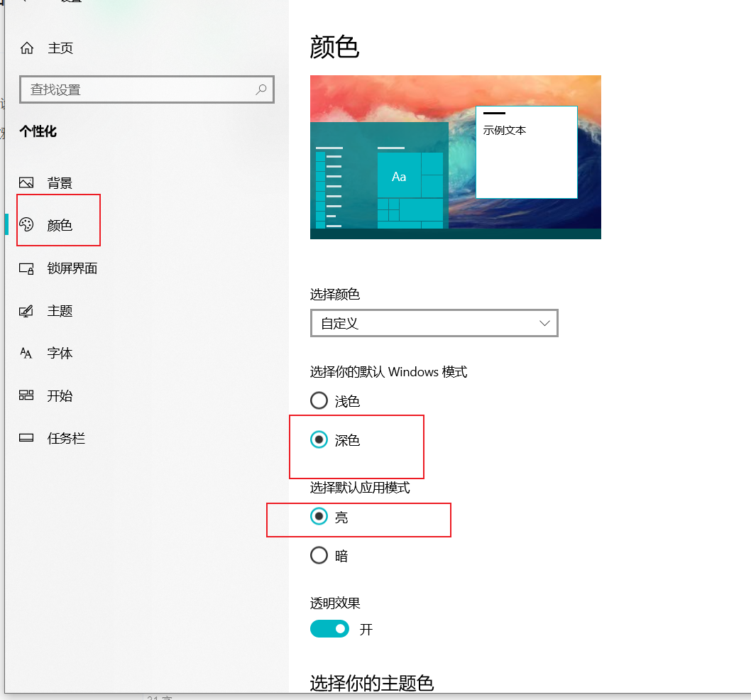Image resolution: width=751 pixels, height=700 pixels.
Task: Click the color preview thumbnail image
Action: click(456, 157)
